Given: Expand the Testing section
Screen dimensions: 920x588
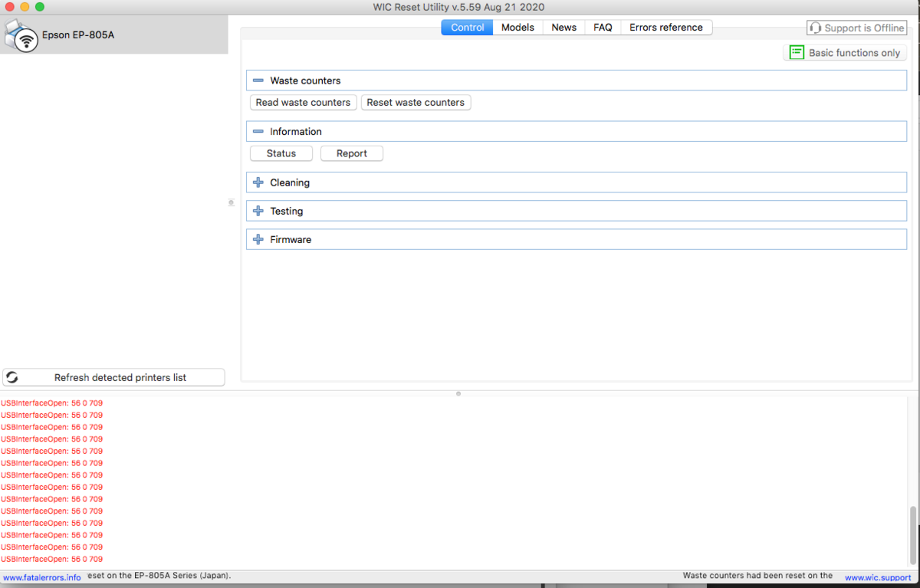Looking at the screenshot, I should click(x=258, y=212).
